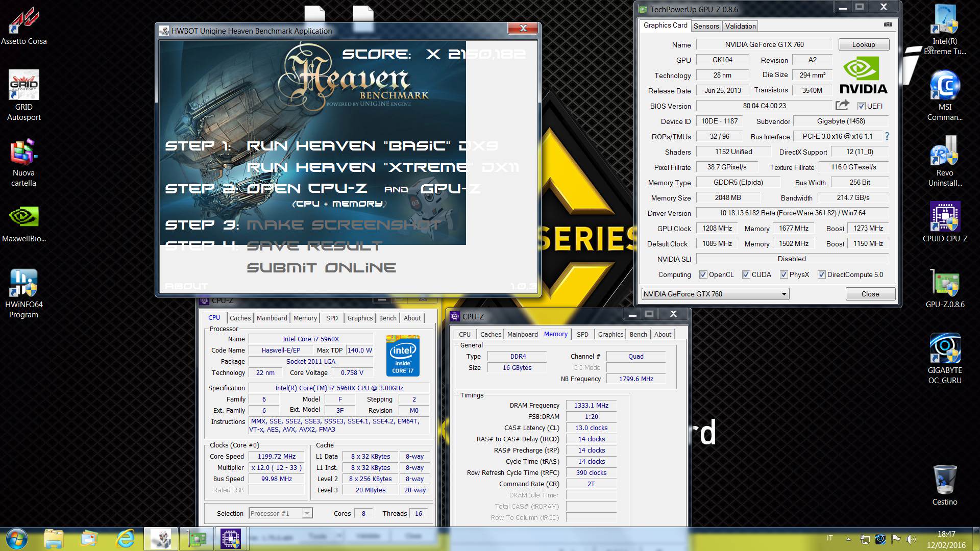Click Driver Version field in GPU-Z
This screenshot has width=980, height=551.
[x=792, y=213]
